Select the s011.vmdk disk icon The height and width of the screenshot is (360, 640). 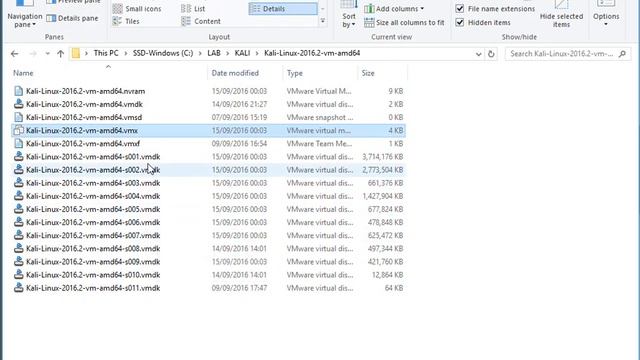[x=18, y=288]
